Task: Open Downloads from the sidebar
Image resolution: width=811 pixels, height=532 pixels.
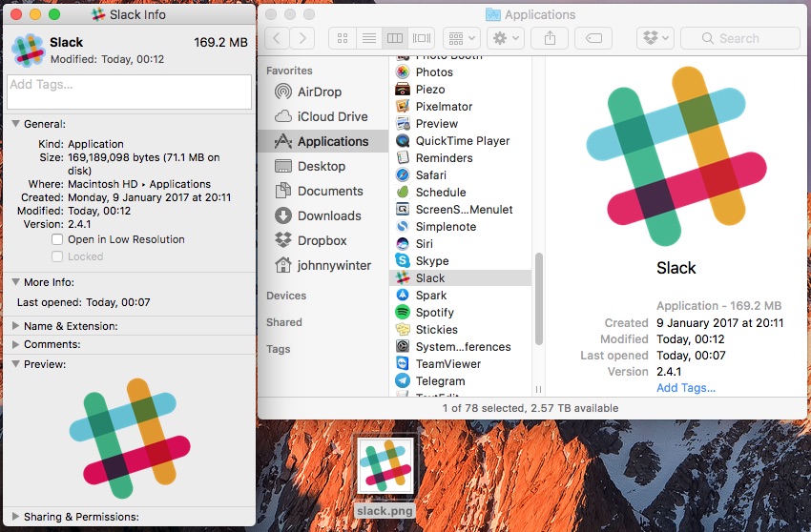Action: coord(322,215)
